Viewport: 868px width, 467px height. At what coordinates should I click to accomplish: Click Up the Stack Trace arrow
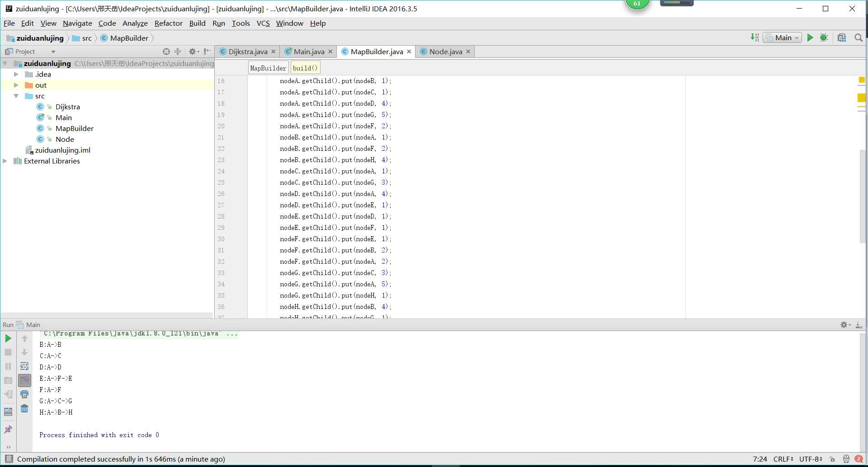[24, 338]
